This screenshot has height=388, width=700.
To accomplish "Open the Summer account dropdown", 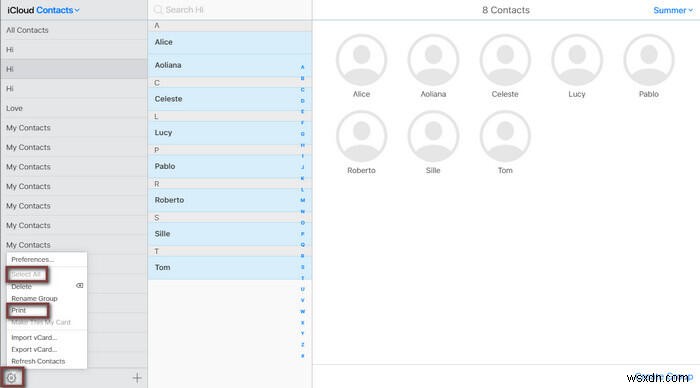I will 673,10.
